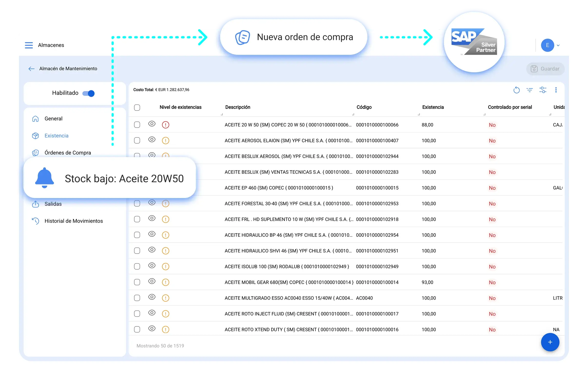
Task: Click Mostrando 50 de 1519 footer text
Action: pos(160,346)
